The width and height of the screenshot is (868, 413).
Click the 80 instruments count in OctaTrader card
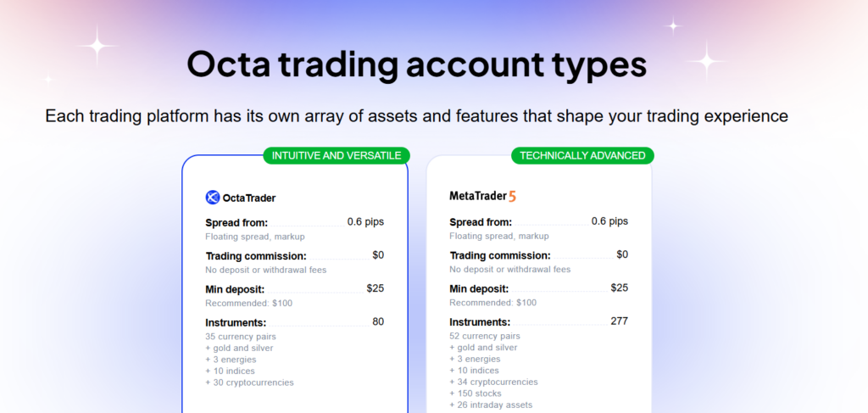point(378,321)
